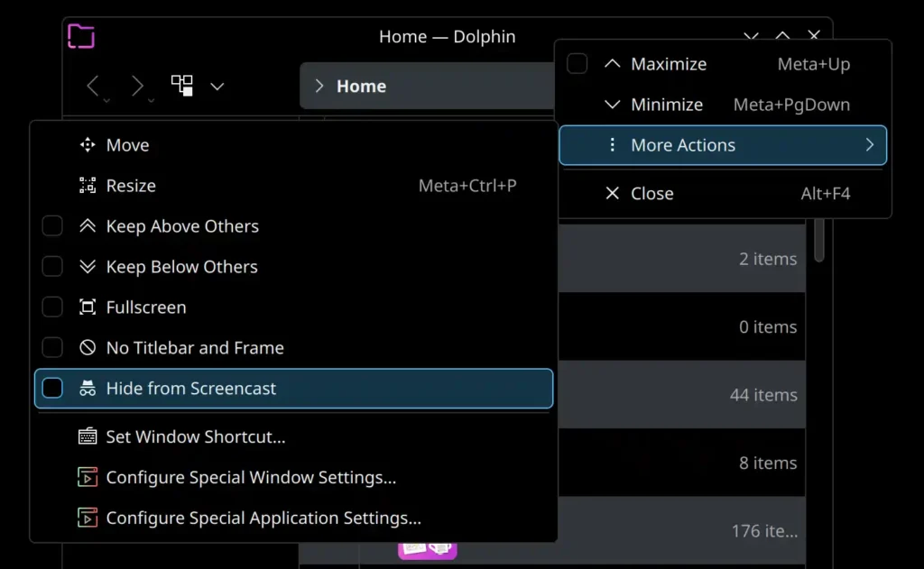This screenshot has height=569, width=924.
Task: Click the Configure Special Window Settings icon
Action: tap(87, 477)
